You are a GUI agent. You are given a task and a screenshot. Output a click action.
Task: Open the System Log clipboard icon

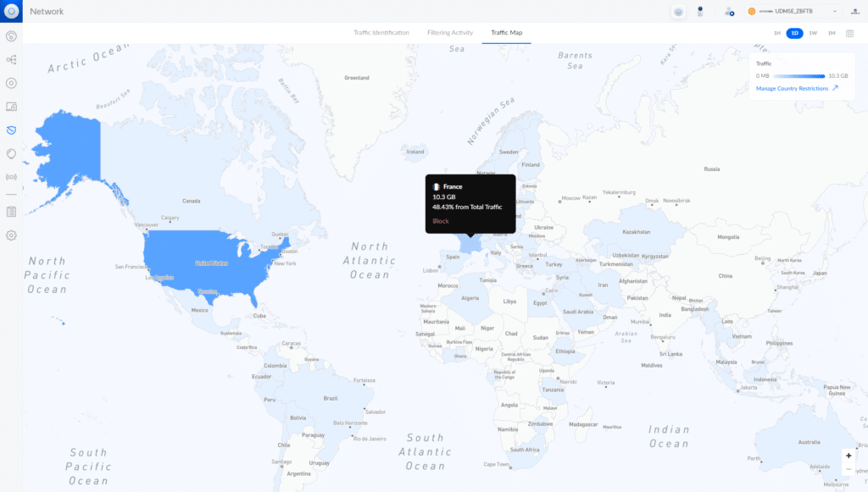11,212
